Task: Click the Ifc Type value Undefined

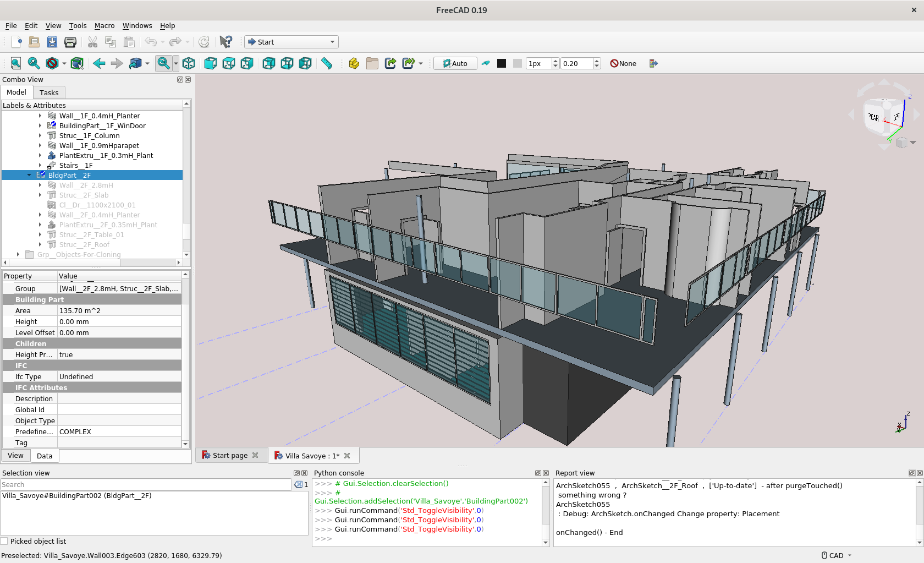Action: (119, 376)
